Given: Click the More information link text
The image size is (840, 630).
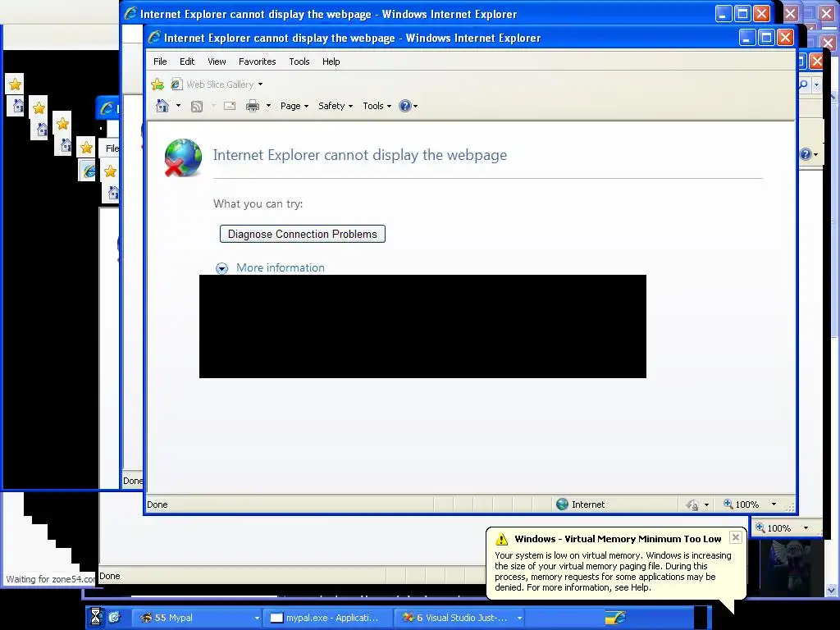Looking at the screenshot, I should (281, 268).
